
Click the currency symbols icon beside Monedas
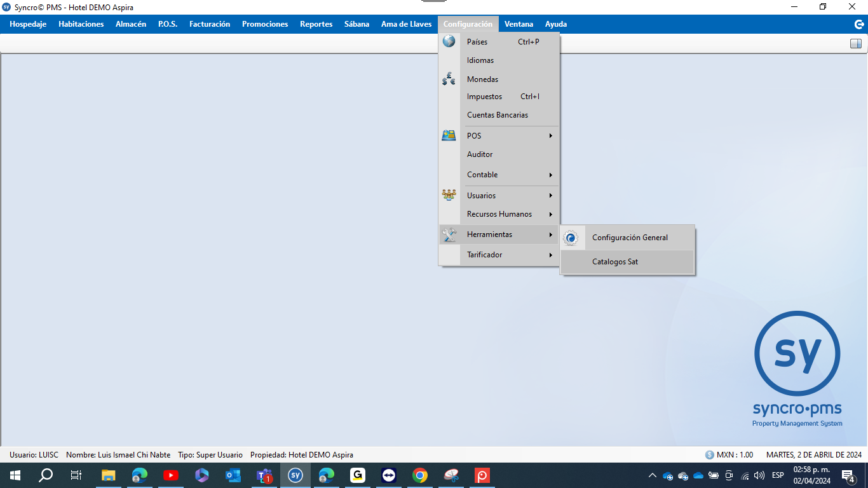(449, 79)
